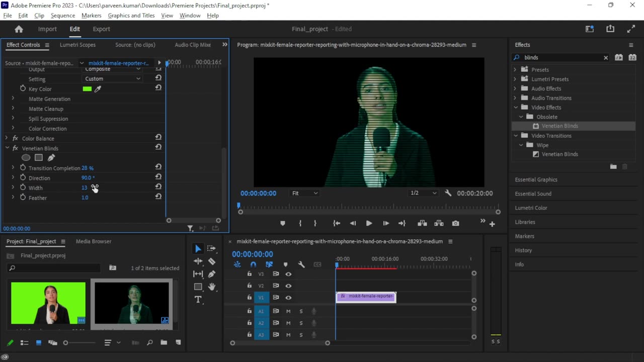Toggle V2 track output eye
644x362 pixels.
pos(288,286)
